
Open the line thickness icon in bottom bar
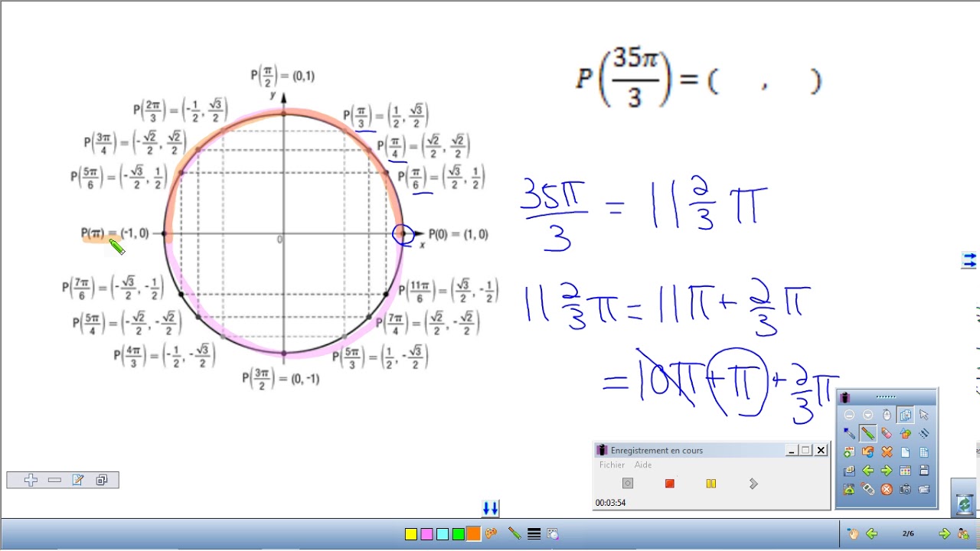[534, 534]
